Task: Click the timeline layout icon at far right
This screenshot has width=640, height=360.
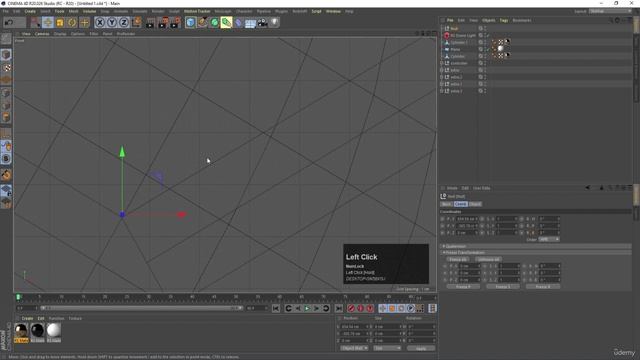Action: click(432, 309)
